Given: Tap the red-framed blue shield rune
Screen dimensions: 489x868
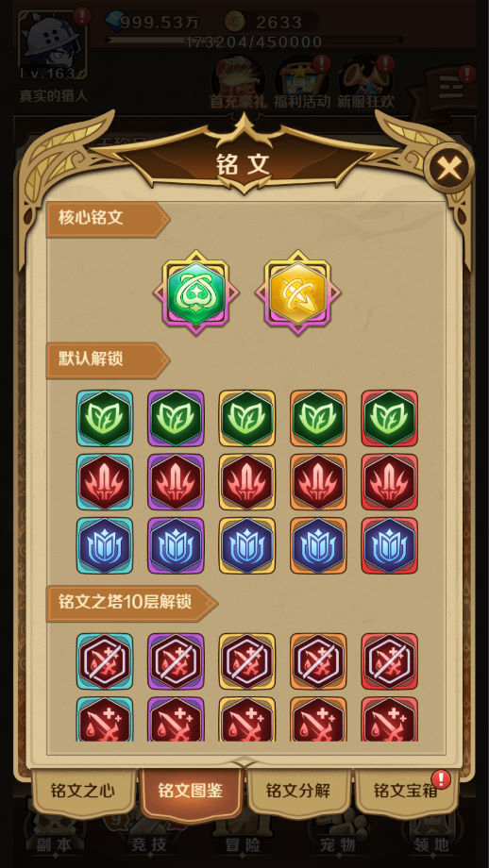Looking at the screenshot, I should [x=389, y=545].
